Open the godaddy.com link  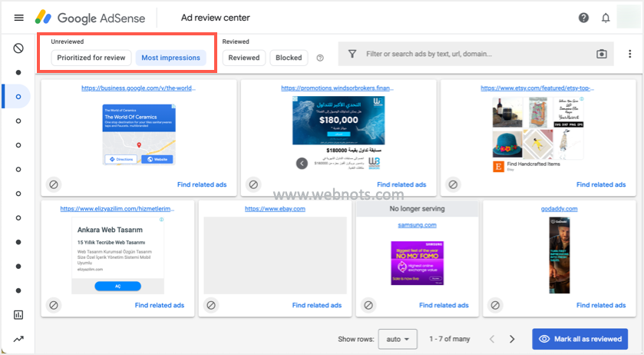tap(559, 209)
